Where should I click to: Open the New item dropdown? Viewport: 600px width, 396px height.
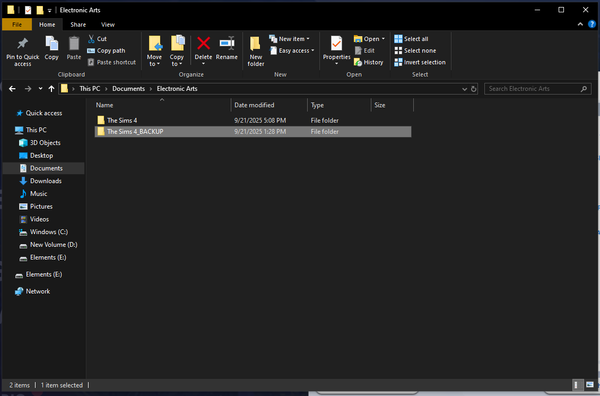[290, 39]
